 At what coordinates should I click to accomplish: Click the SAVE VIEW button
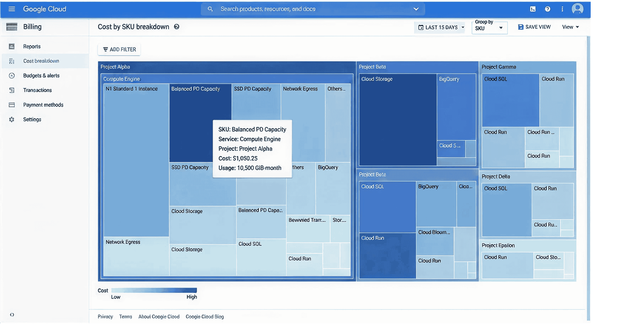click(x=534, y=27)
